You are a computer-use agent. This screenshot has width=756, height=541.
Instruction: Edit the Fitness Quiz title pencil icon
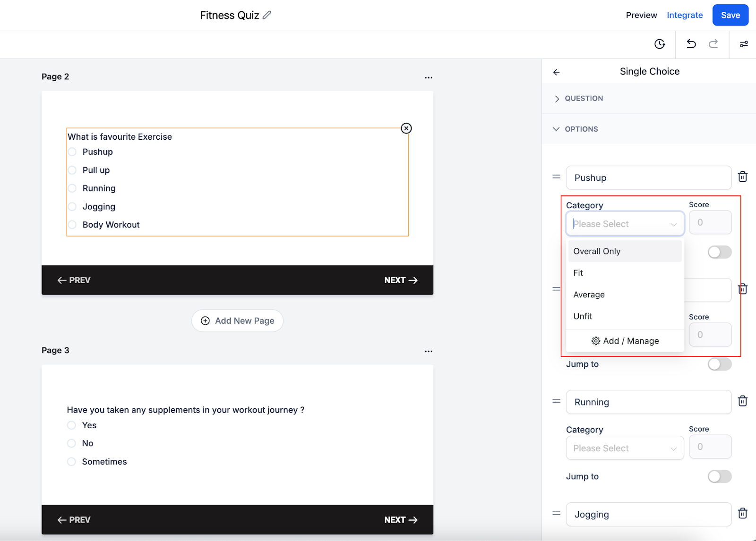pos(267,15)
